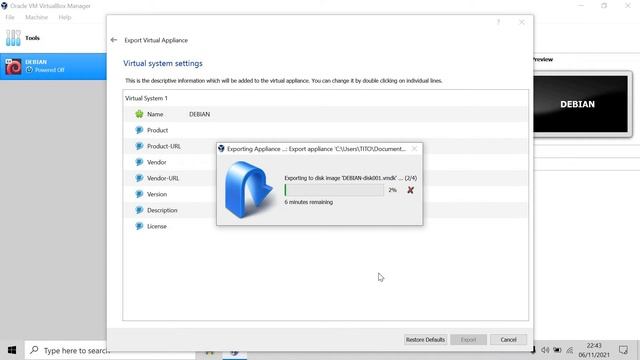Screen dimensions: 640x360
Task: Click the 'Virtual System 1' heading
Action: 146,98
